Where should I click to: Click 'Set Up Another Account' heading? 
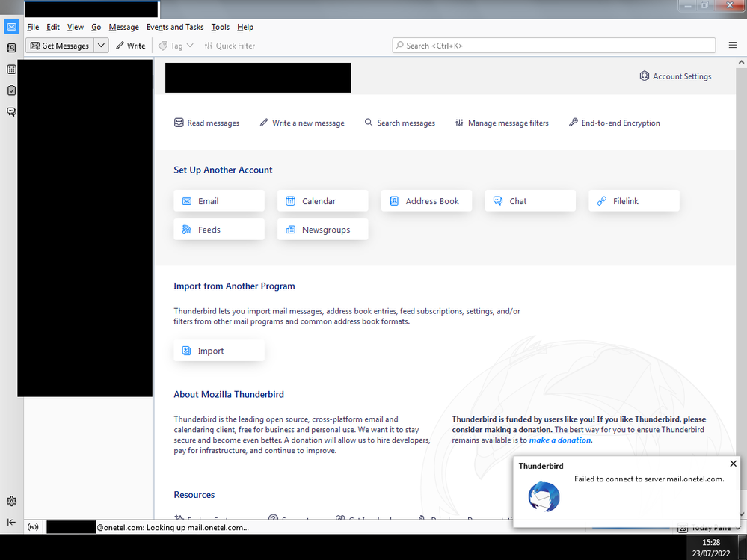click(223, 170)
